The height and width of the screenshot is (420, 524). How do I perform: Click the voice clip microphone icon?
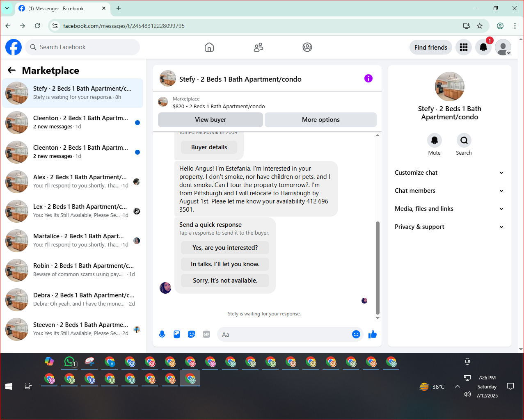(162, 334)
